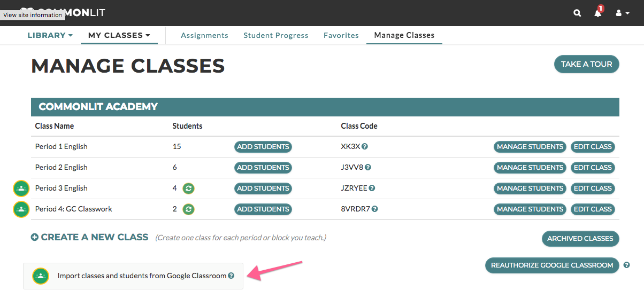Select class code JZRYEE
Screen dimensions: 644x306
[354, 188]
